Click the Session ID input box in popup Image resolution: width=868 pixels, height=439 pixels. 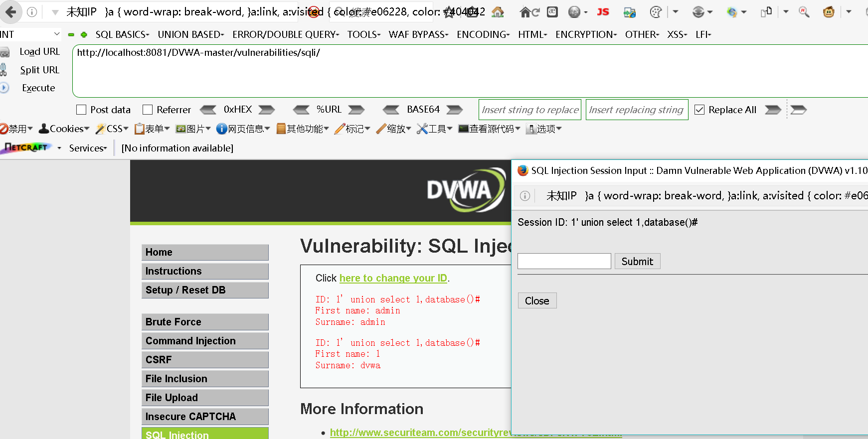click(564, 261)
